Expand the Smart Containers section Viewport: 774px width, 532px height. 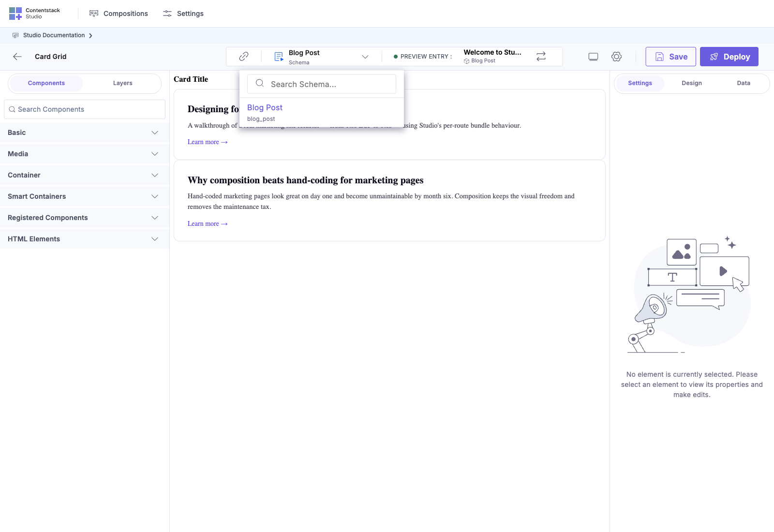click(x=85, y=196)
